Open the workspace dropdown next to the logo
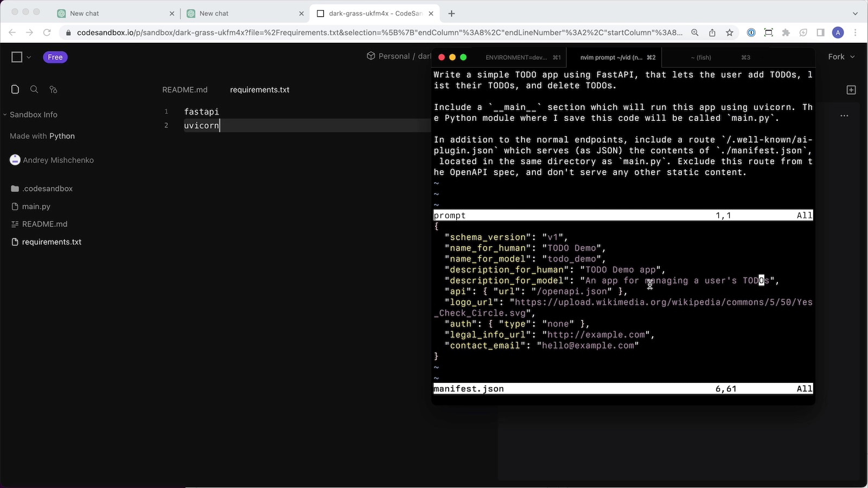 pyautogui.click(x=29, y=56)
